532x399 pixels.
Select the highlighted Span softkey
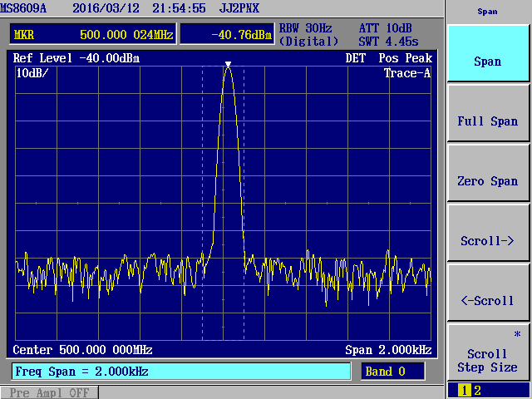[488, 53]
